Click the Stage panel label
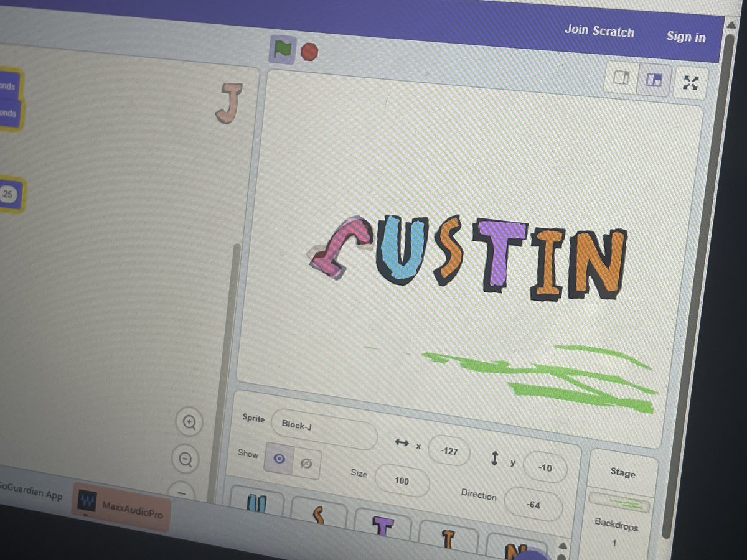Screen dimensions: 747x560 click(x=622, y=472)
